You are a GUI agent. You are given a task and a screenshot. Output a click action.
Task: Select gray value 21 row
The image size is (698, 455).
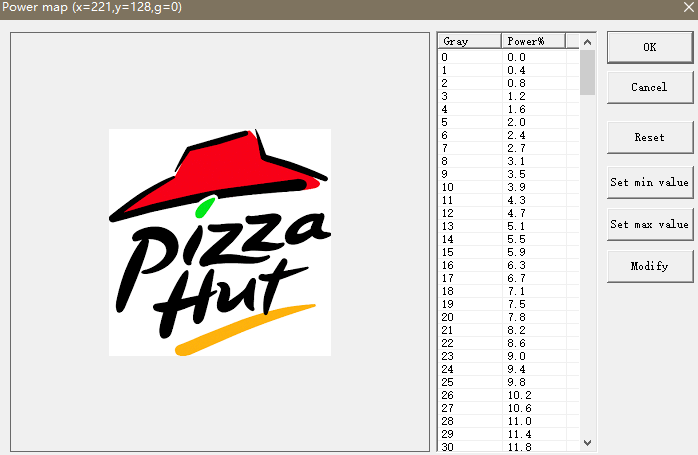pos(509,330)
